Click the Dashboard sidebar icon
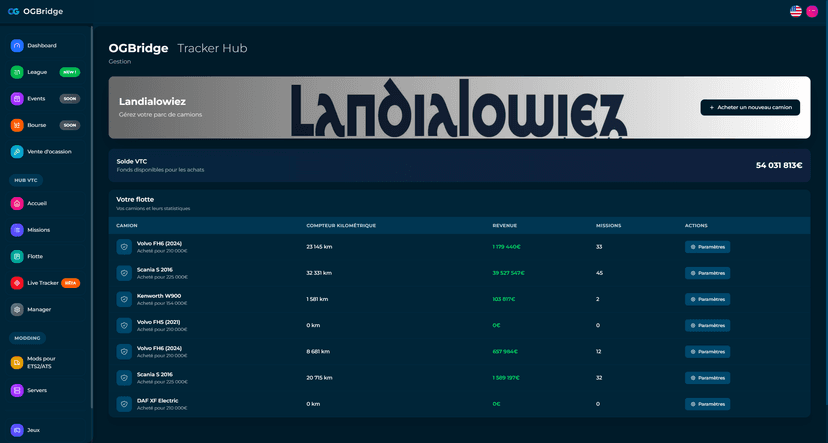Screen dimensions: 828x443 17,46
